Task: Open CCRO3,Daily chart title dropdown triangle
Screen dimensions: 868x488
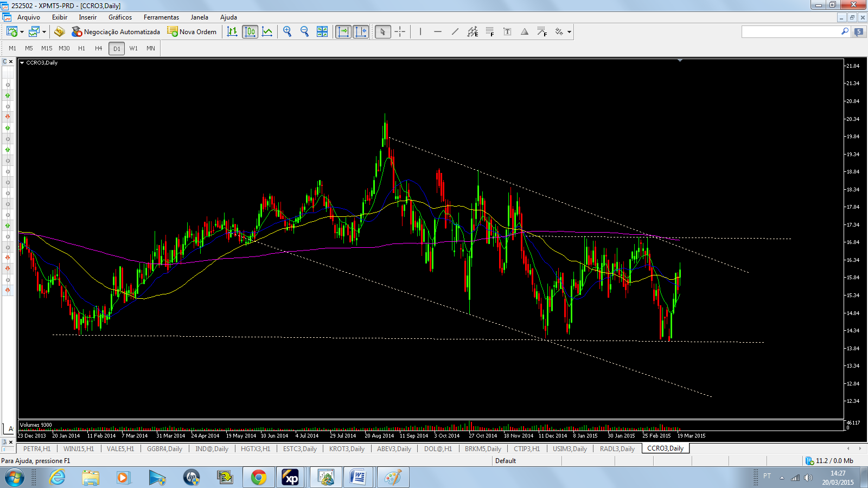Action: tap(22, 63)
